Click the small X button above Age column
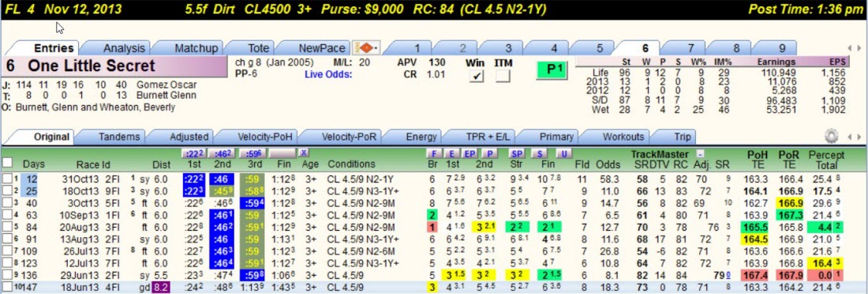 pyautogui.click(x=303, y=153)
